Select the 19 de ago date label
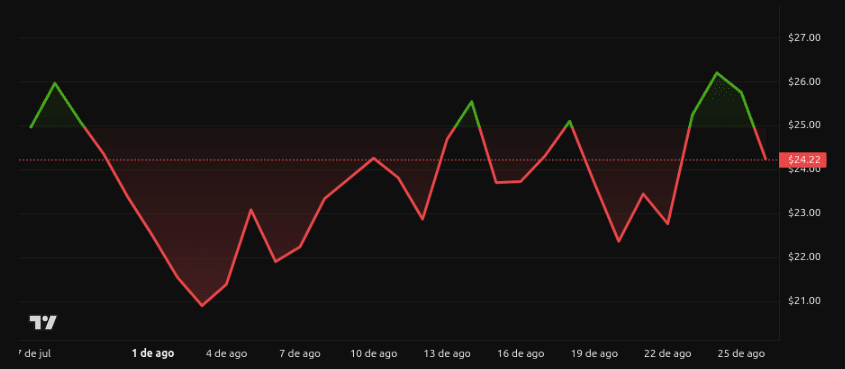 594,354
